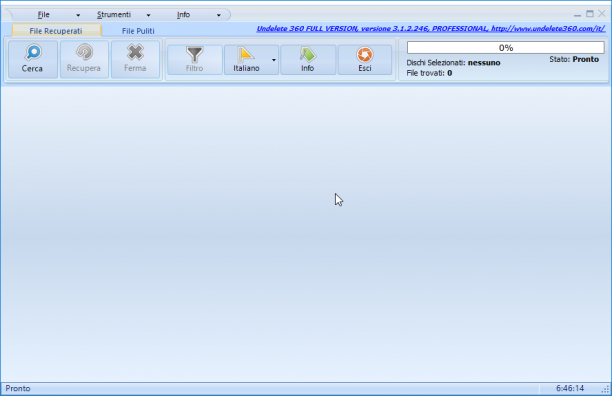This screenshot has width=612, height=396.
Task: Start a search with the Cerca button
Action: pyautogui.click(x=33, y=59)
